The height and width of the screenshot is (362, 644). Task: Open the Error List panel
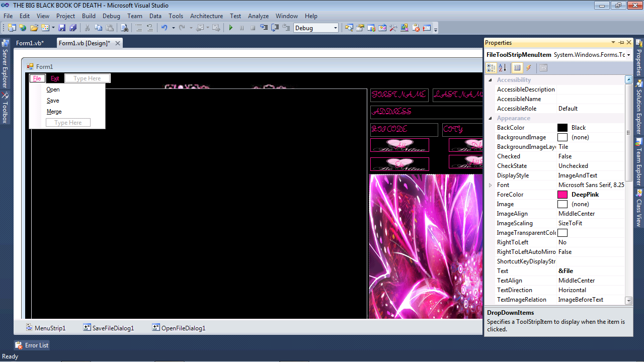click(x=32, y=345)
